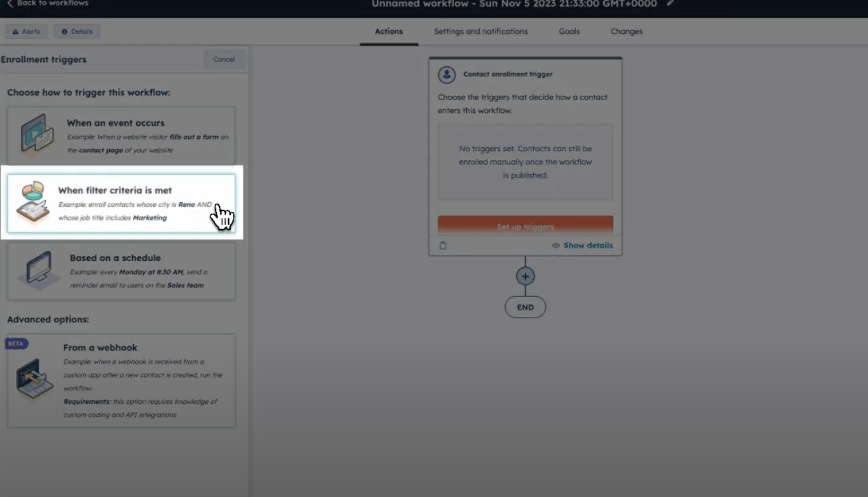
Task: Click the eye icon beside Show details
Action: 556,246
